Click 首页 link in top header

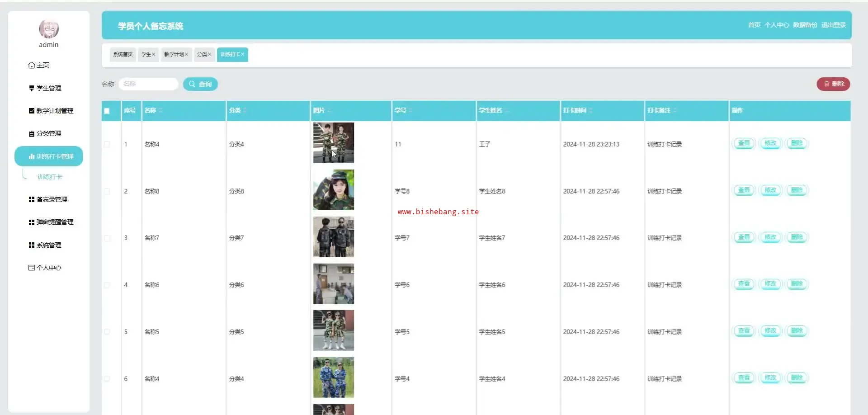pyautogui.click(x=754, y=25)
